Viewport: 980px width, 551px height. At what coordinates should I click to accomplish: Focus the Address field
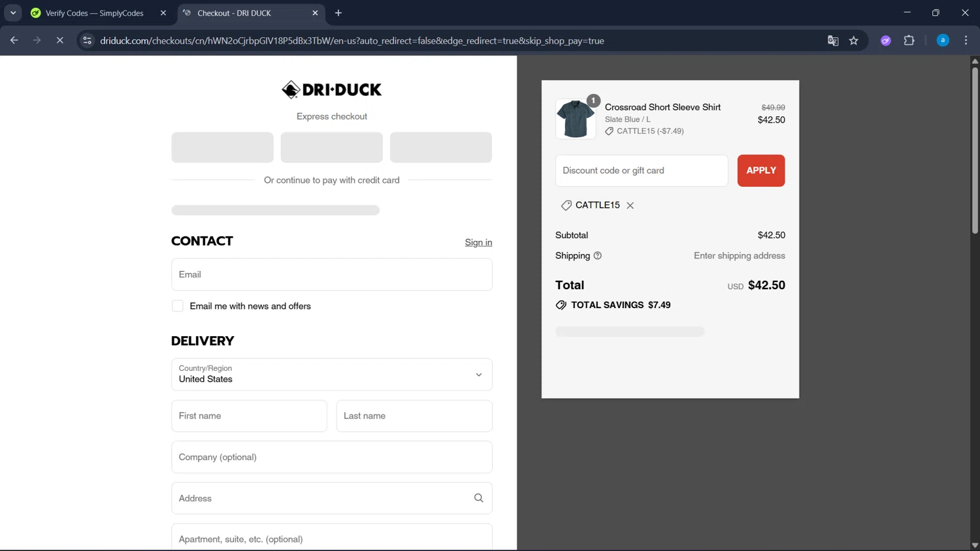[x=332, y=498]
